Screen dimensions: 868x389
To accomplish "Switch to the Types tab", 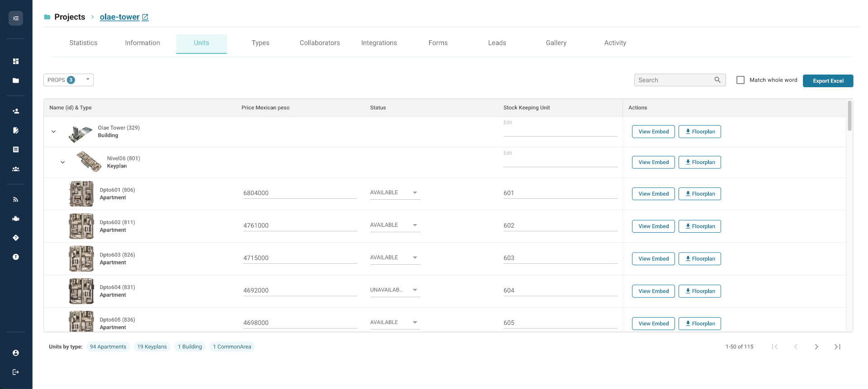I will pos(260,43).
